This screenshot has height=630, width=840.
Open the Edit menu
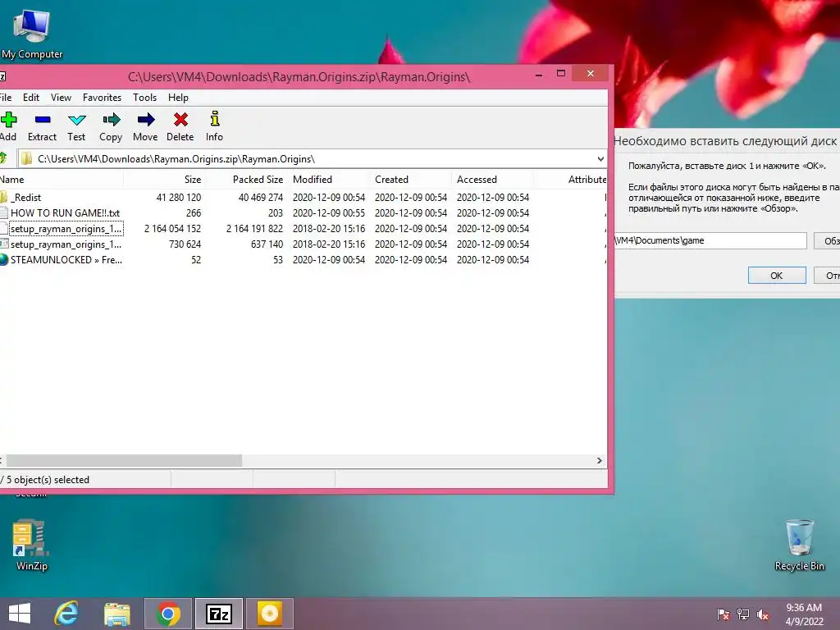tap(31, 98)
